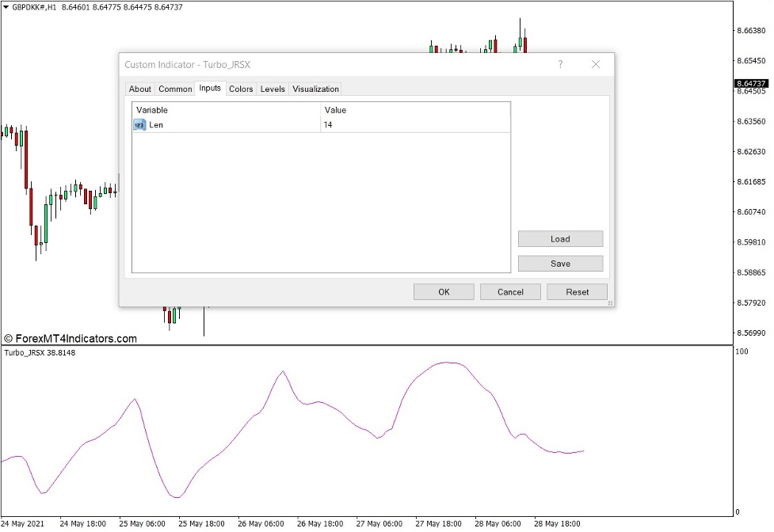Open the Common tab
Viewport: 774px width, 532px height.
tap(175, 89)
